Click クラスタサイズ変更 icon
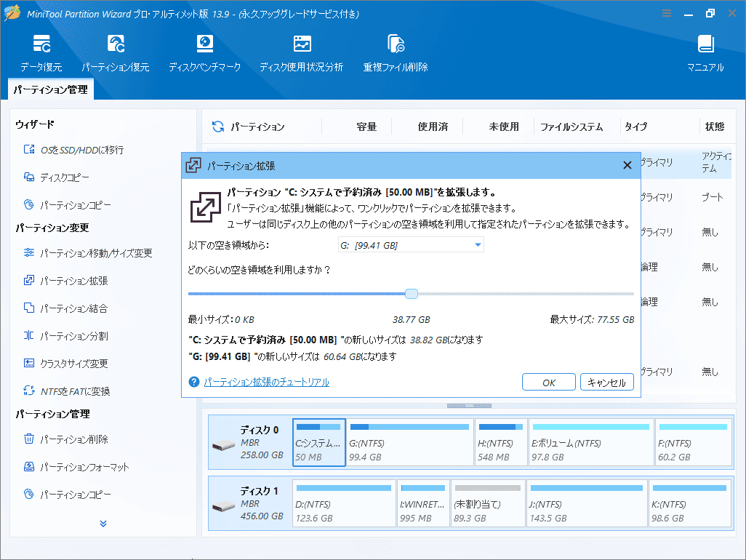 [x=29, y=363]
